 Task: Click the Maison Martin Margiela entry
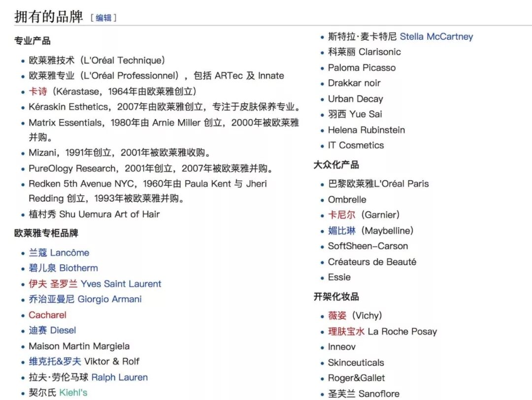point(79,346)
